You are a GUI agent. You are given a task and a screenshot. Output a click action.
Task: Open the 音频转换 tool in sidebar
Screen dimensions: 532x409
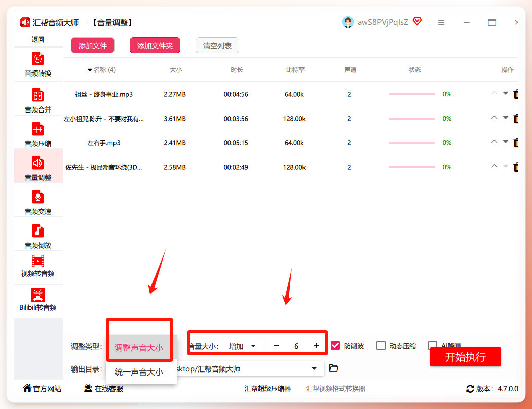tap(38, 64)
